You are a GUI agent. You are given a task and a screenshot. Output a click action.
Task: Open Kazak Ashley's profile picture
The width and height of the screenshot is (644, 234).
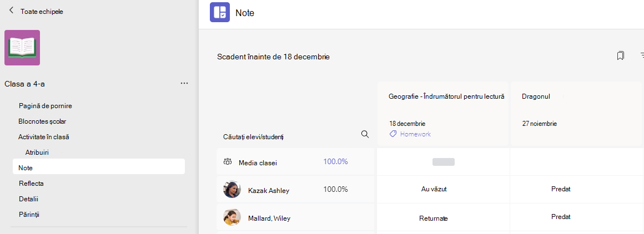coord(232,190)
